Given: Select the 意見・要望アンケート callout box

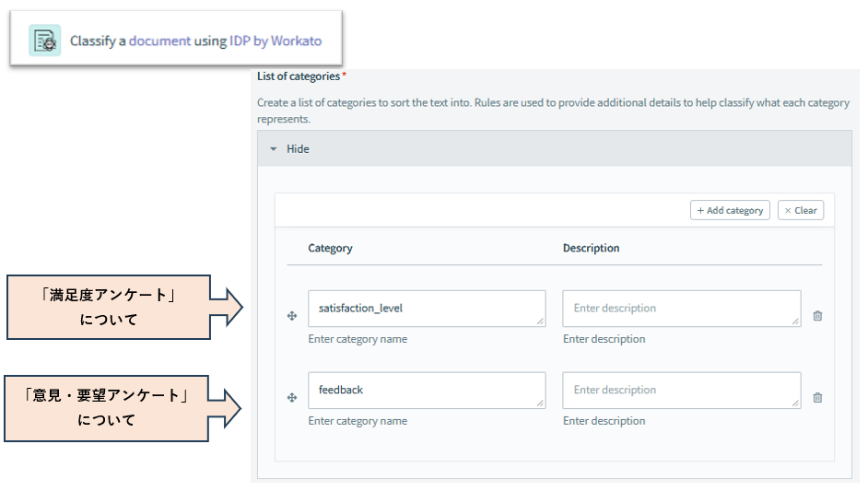Looking at the screenshot, I should pos(107,407).
